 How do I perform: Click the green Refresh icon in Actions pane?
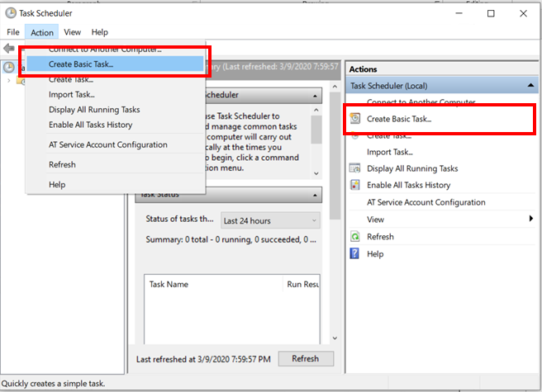point(354,237)
